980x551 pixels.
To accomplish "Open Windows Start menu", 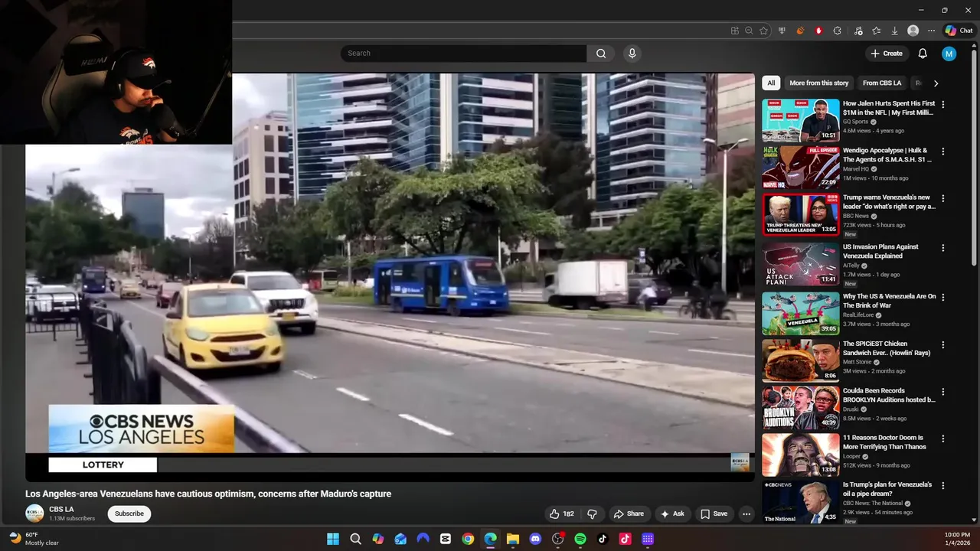I will point(333,539).
